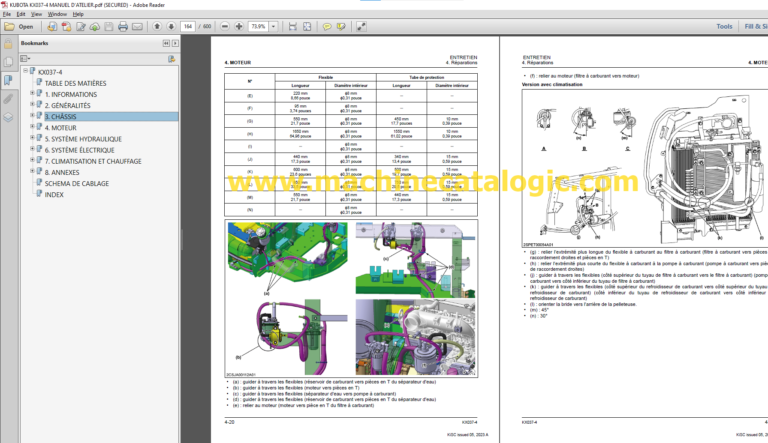Screen dimensions: 768x443
Task: Click the page number field showing 164
Action: pos(188,26)
